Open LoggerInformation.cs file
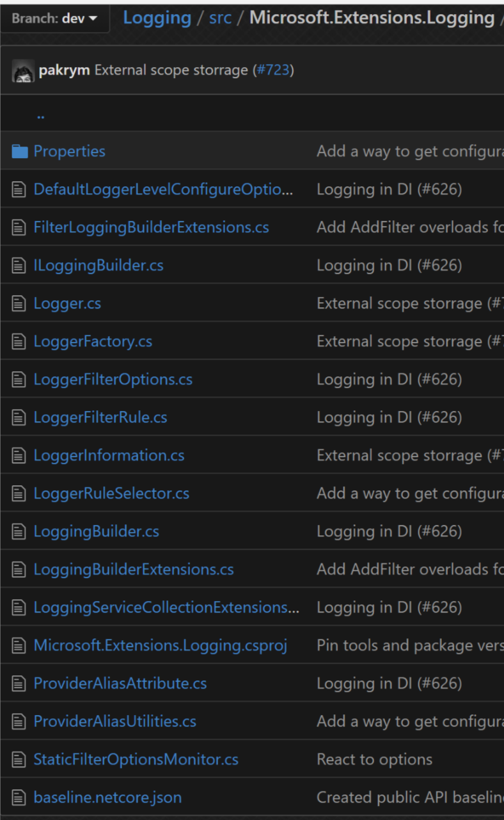This screenshot has width=504, height=820. [x=109, y=455]
